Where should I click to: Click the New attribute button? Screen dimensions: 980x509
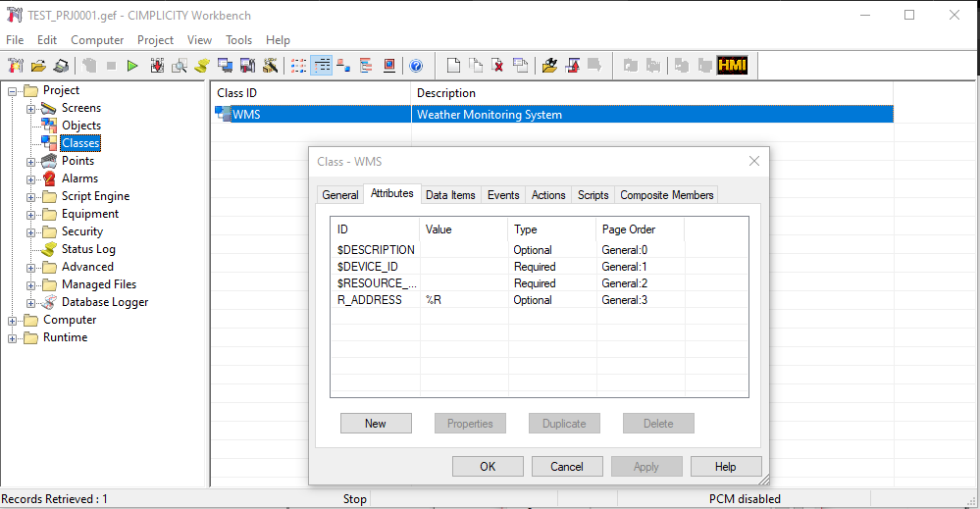tap(376, 424)
